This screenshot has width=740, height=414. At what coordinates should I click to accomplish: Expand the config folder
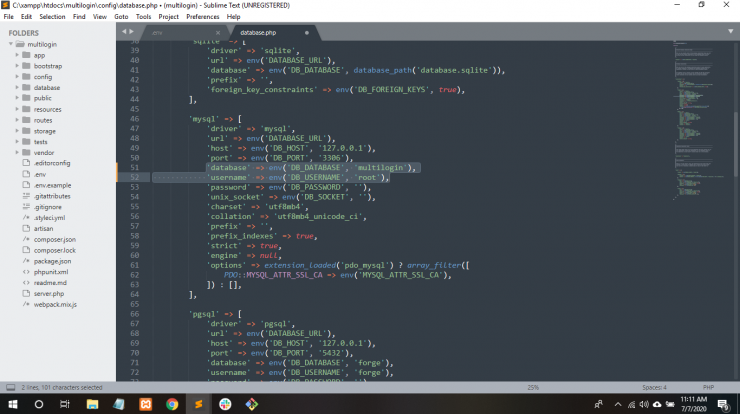tap(17, 76)
